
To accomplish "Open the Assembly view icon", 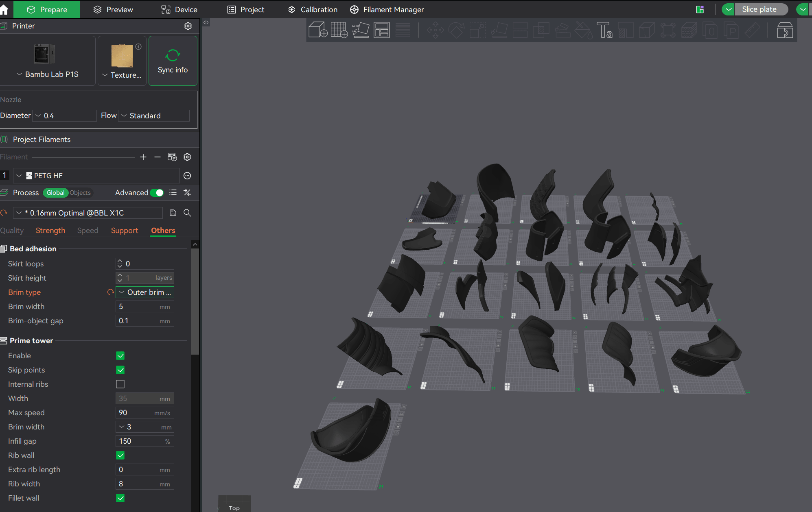I will pos(785,30).
